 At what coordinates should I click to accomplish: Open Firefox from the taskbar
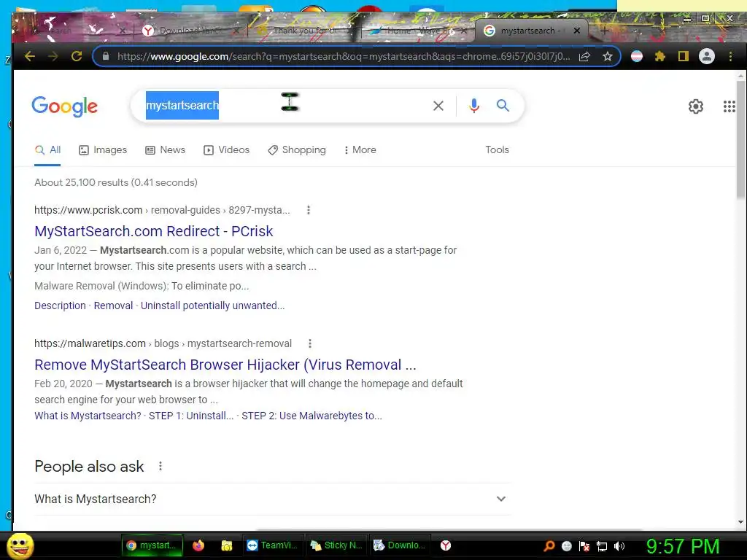pyautogui.click(x=198, y=545)
